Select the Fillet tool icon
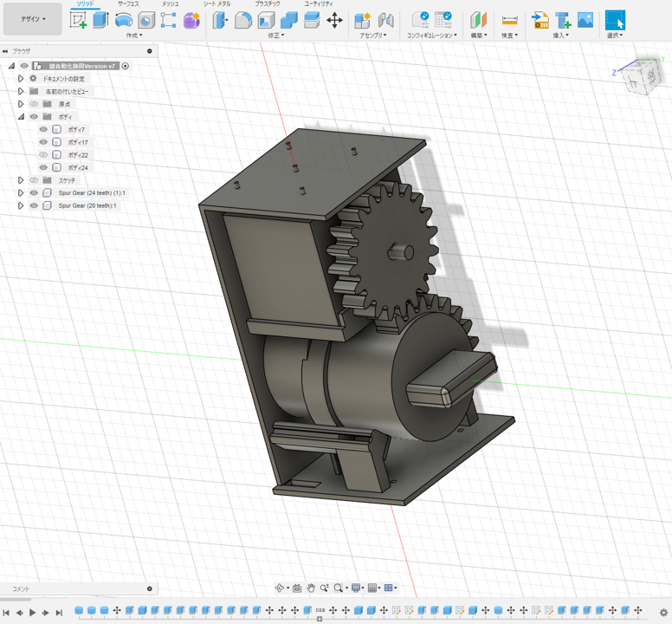Viewport: 672px width, 624px height. tap(243, 20)
